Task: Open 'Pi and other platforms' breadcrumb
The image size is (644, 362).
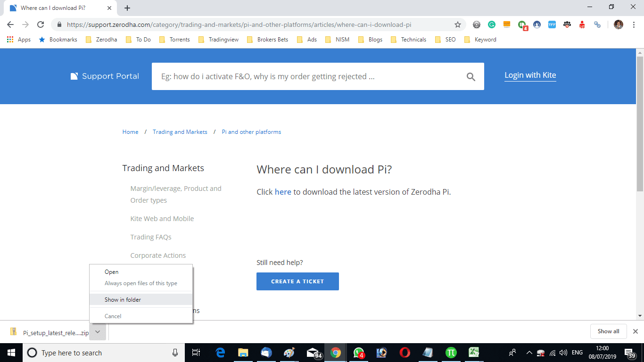Action: coord(251,132)
